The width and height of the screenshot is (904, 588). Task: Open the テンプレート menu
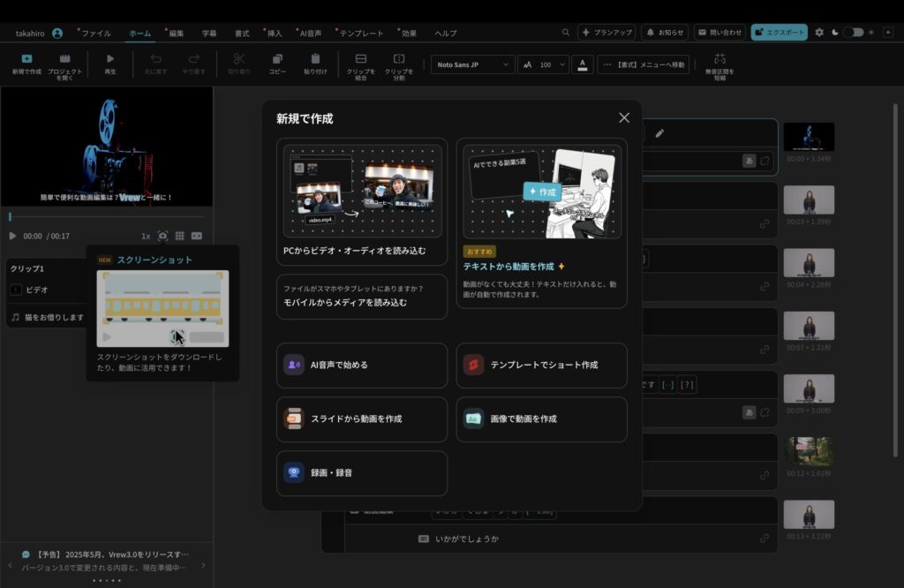(361, 34)
